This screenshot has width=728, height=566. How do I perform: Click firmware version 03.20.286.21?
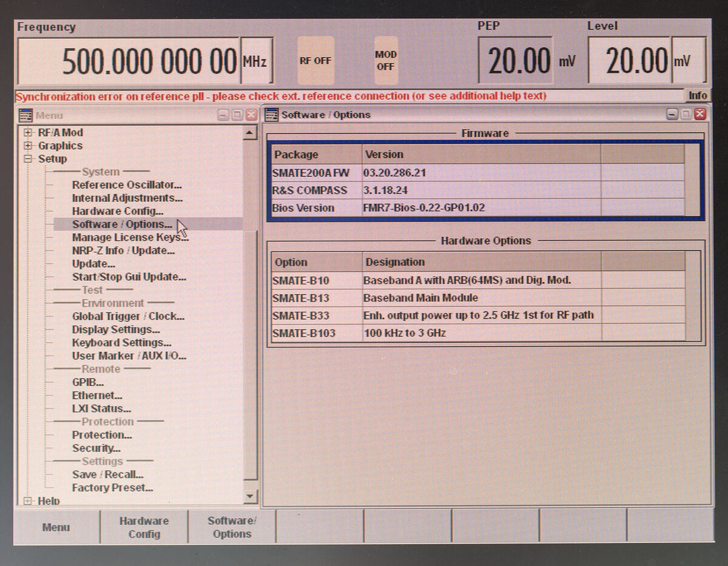pyautogui.click(x=482, y=173)
